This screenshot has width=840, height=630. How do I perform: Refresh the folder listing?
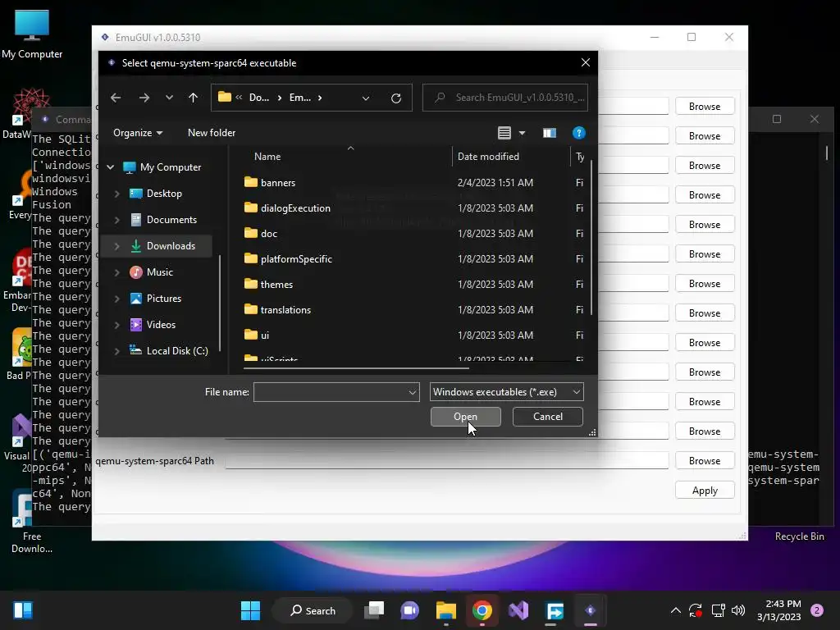click(396, 98)
